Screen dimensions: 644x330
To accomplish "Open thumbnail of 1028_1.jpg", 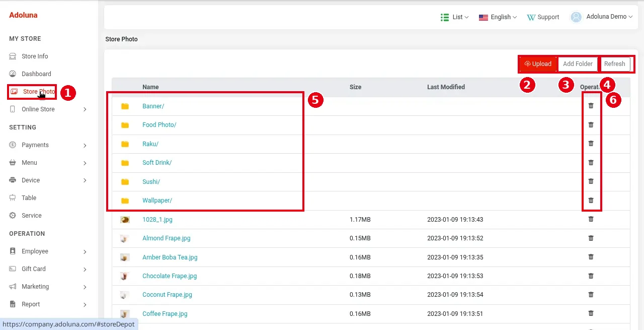I will [x=125, y=220].
